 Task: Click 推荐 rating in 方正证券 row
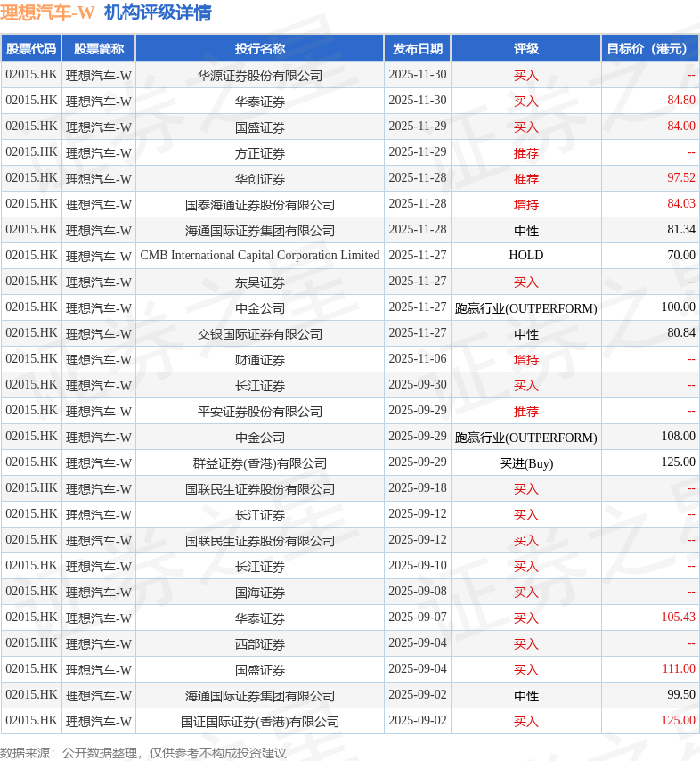click(525, 153)
